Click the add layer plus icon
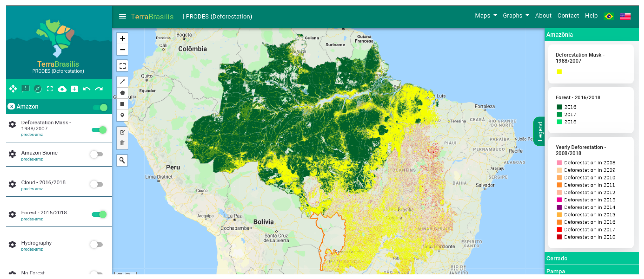 point(74,89)
